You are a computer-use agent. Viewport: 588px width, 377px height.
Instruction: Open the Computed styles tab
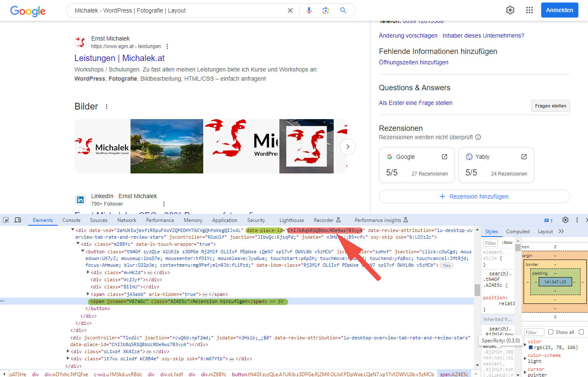(518, 232)
